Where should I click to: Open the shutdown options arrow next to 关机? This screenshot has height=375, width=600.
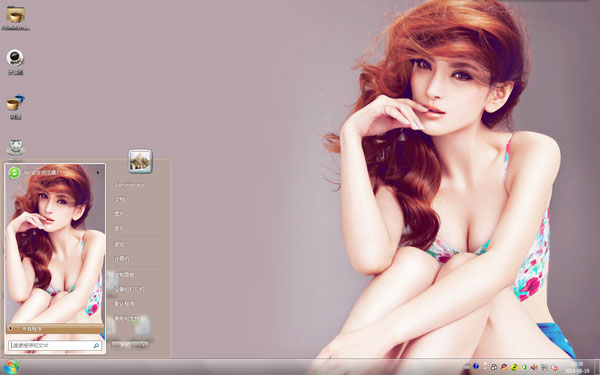click(144, 346)
